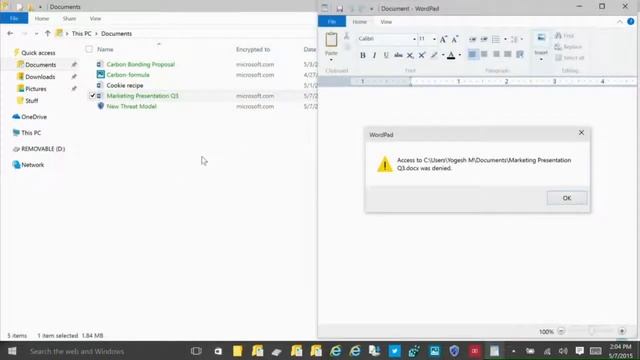The image size is (640, 360).
Task: Open WordPad help question mark icon
Action: point(631,22)
